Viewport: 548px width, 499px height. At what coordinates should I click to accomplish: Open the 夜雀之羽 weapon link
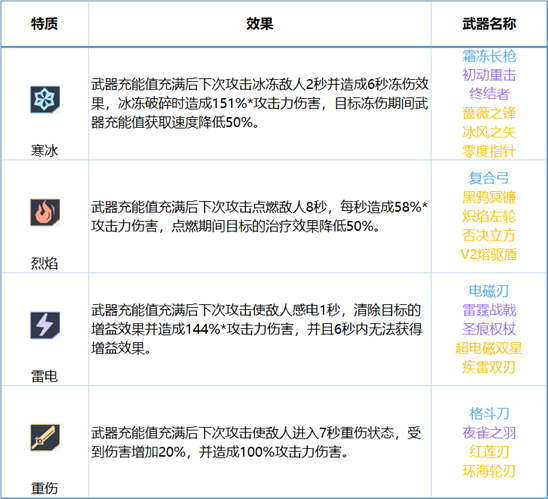coord(489,433)
